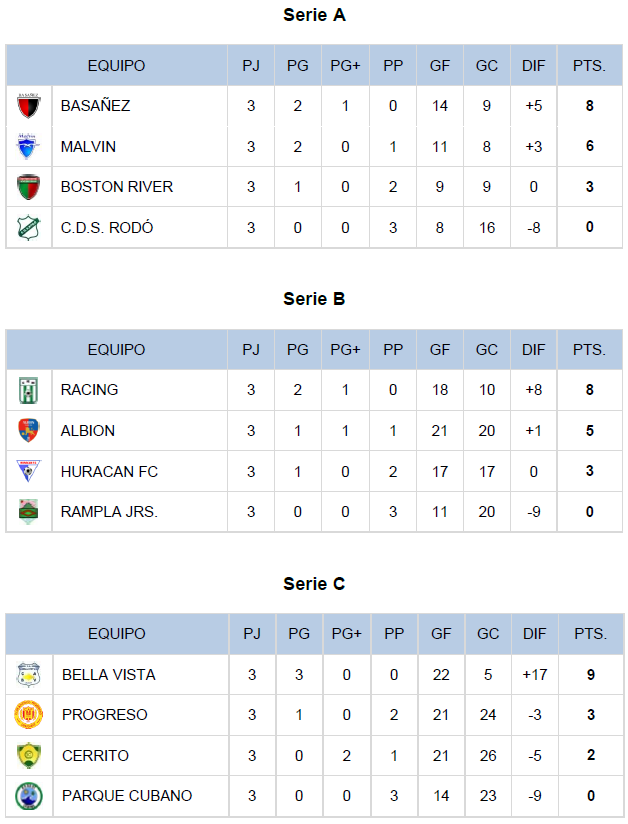Viewport: 628px width, 824px height.
Task: Select the Serie A heading
Action: tap(314, 15)
